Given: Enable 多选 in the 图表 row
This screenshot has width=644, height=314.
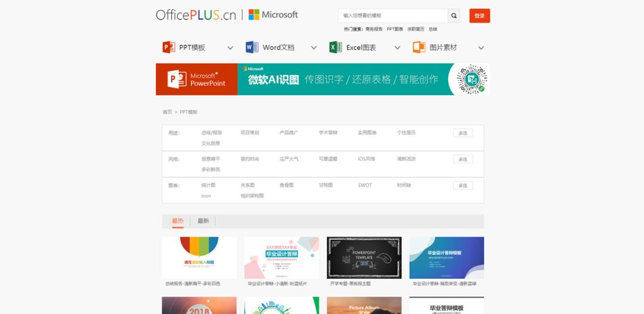Looking at the screenshot, I should click(x=463, y=185).
